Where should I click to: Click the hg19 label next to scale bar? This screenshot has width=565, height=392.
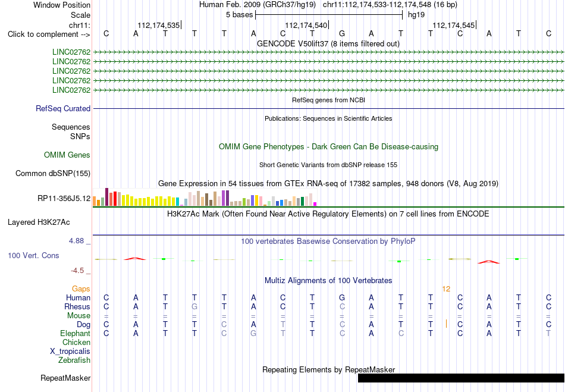(416, 15)
